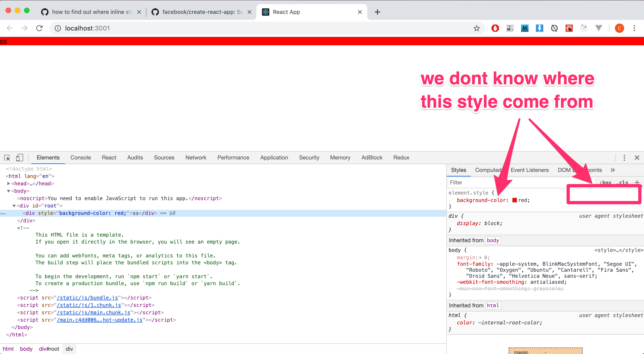Open the main.c4dd006 hot-update.js link
The image size is (644, 354).
click(x=100, y=320)
